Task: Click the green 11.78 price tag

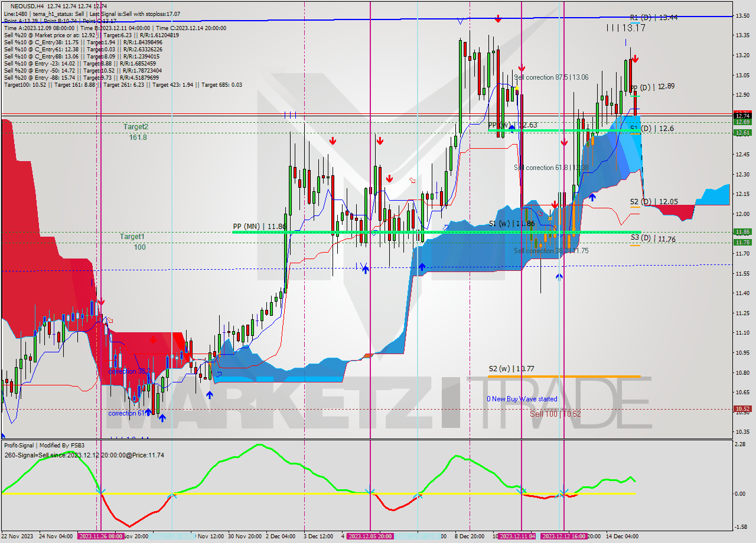Action: tap(742, 243)
